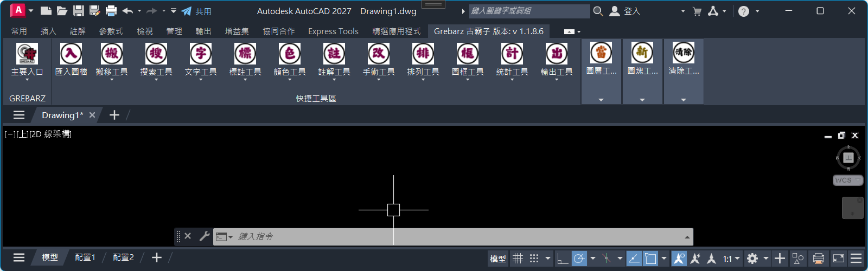Click the 登入 sign in button
This screenshot has width=868, height=271.
(625, 11)
